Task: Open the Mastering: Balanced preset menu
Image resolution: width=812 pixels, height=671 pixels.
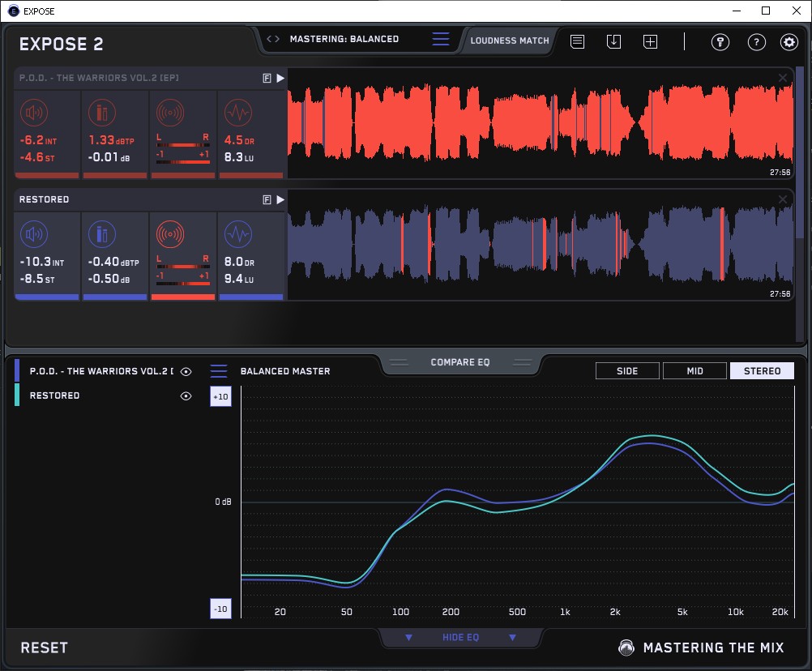Action: coord(440,39)
